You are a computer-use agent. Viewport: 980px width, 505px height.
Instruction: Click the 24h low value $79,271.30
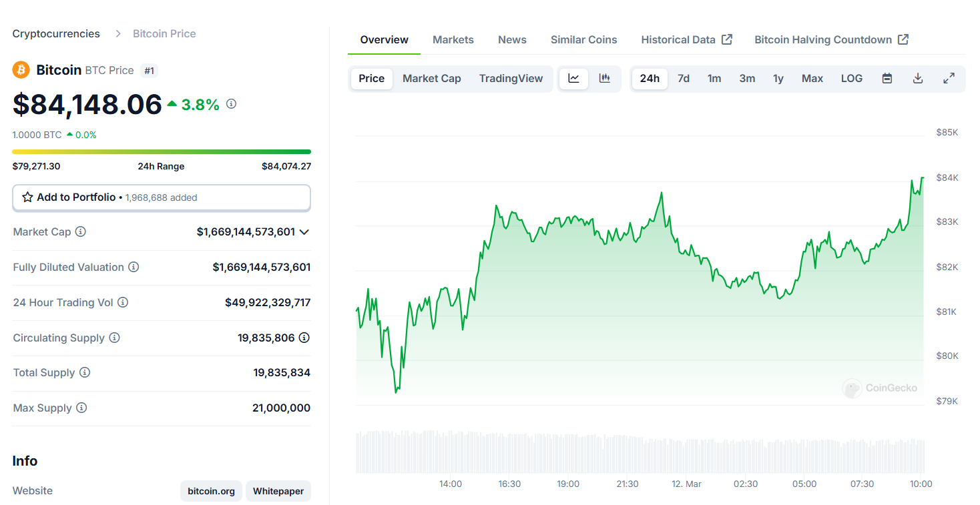(37, 166)
